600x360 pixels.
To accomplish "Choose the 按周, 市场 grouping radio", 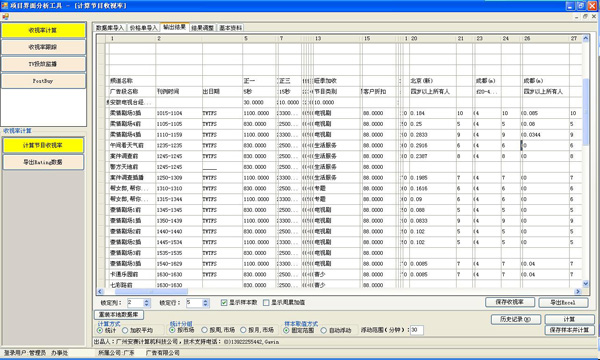I will [204, 330].
